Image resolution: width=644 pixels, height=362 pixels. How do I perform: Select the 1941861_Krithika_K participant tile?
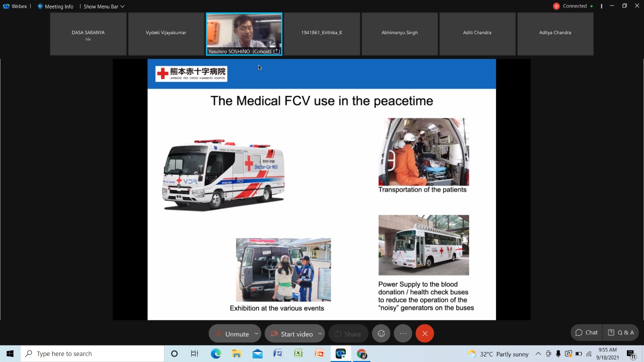click(x=321, y=34)
